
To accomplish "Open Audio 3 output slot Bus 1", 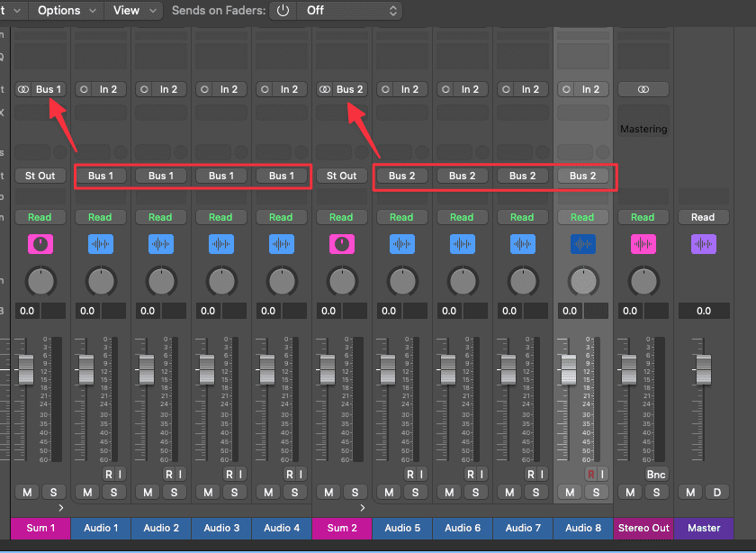I will point(221,176).
